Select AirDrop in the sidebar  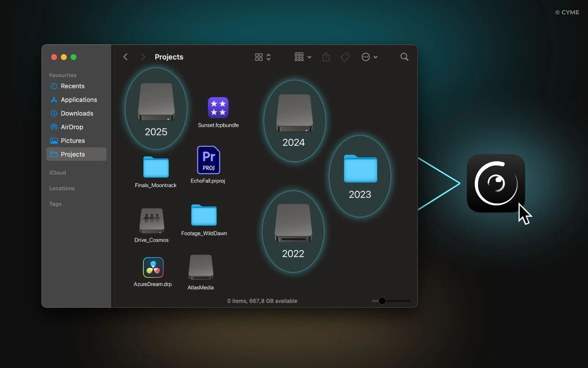point(72,127)
